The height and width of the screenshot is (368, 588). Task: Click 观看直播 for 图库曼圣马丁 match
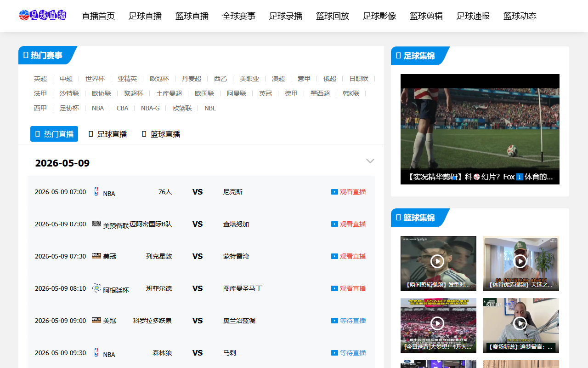pyautogui.click(x=353, y=288)
